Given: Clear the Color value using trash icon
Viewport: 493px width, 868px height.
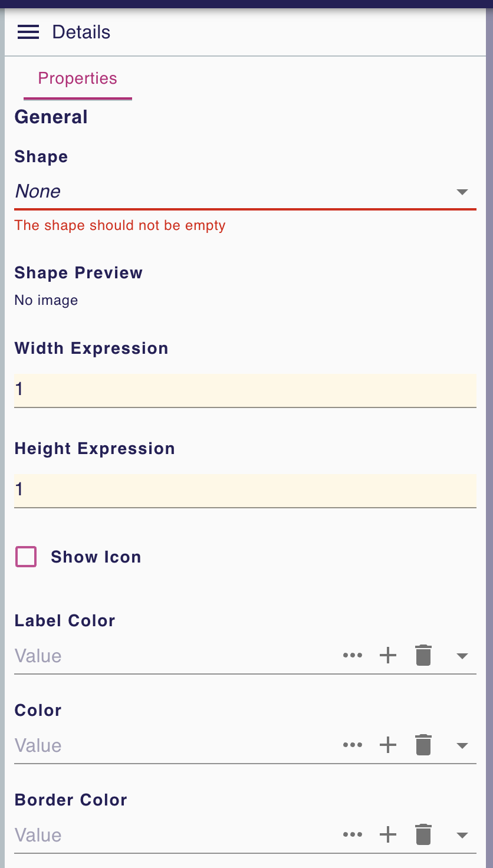Looking at the screenshot, I should pos(423,745).
